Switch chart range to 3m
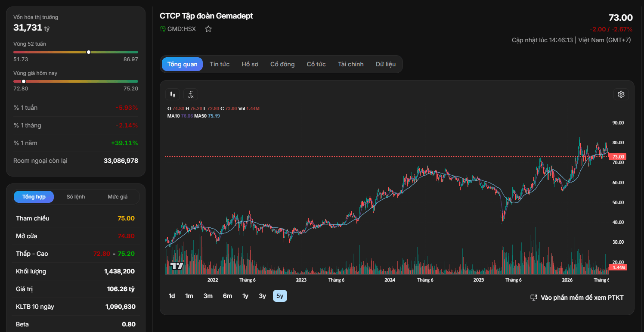 pos(208,296)
